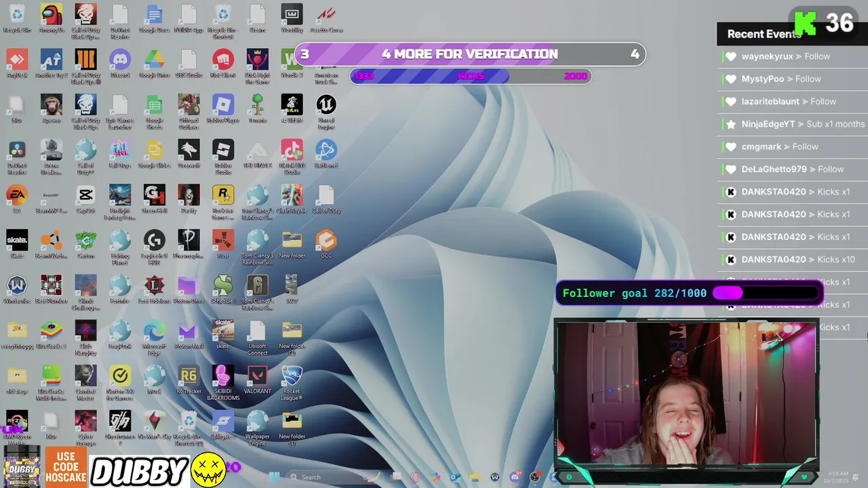Launch AnyDesk from the desktop
This screenshot has width=868, height=488.
point(17,64)
